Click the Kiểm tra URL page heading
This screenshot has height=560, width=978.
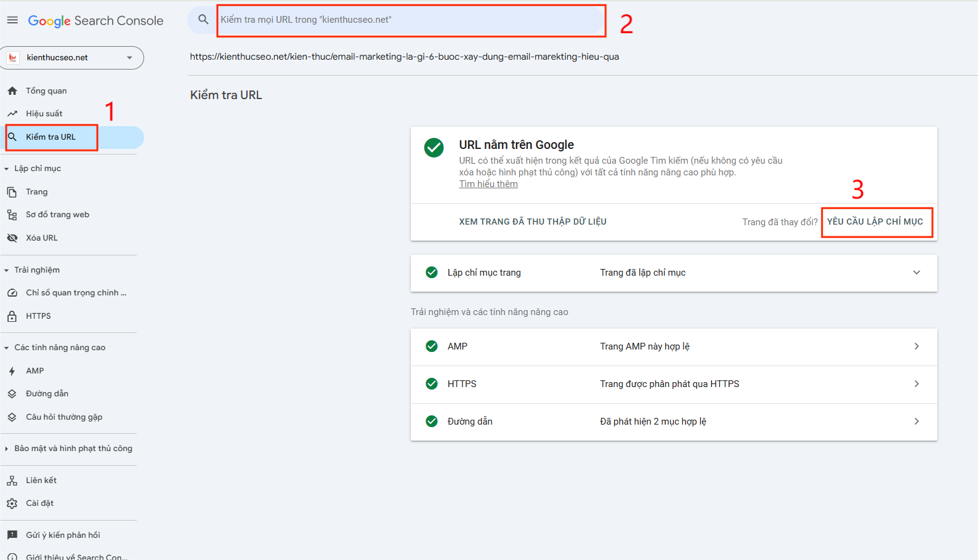pyautogui.click(x=226, y=95)
